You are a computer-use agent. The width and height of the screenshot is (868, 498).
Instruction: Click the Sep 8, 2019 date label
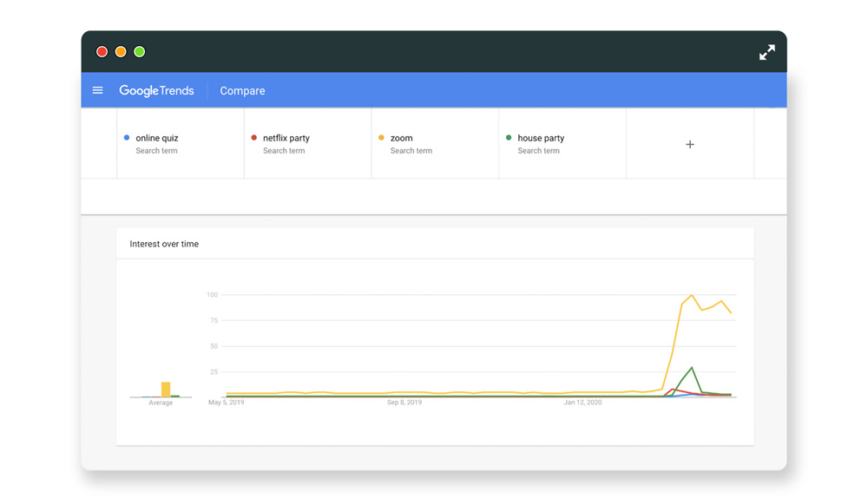404,403
